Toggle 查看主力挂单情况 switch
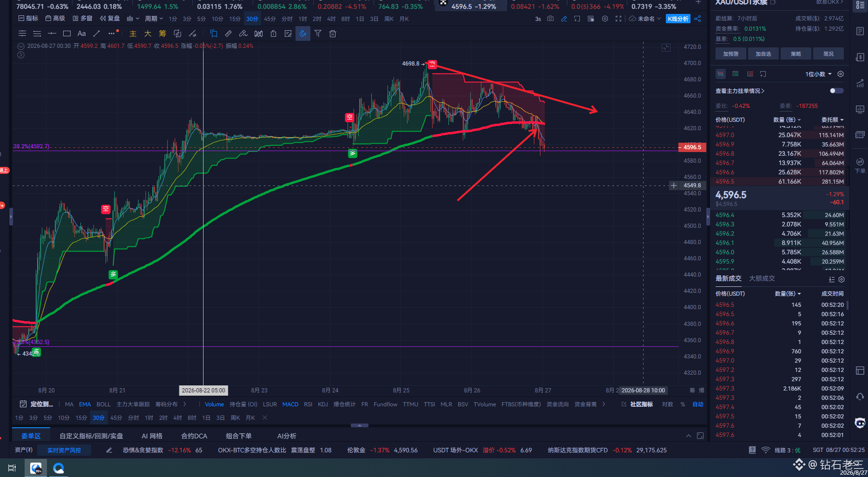 click(836, 91)
